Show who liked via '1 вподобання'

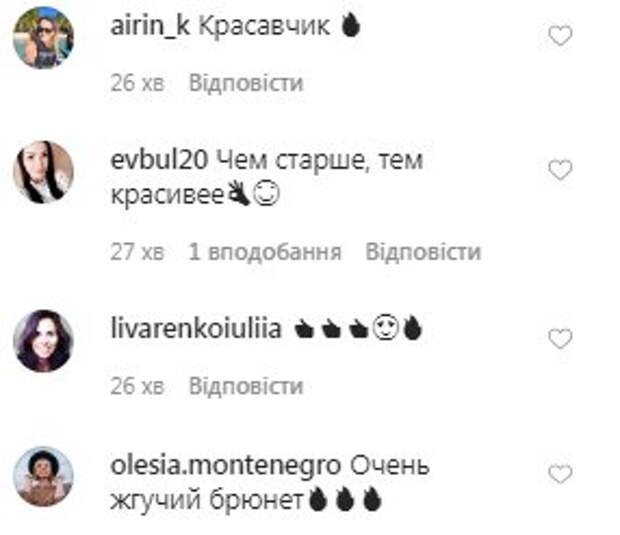click(265, 251)
